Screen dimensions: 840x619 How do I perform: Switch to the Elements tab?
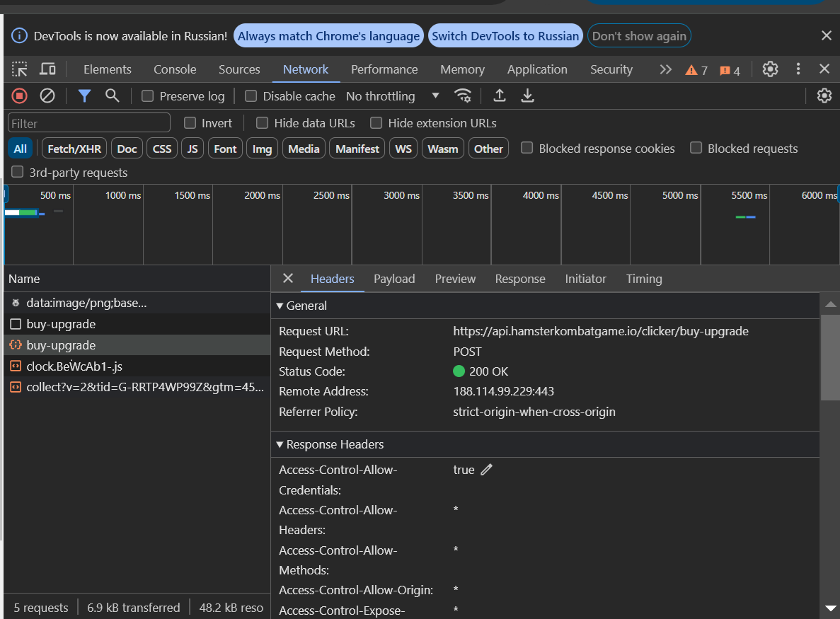107,69
